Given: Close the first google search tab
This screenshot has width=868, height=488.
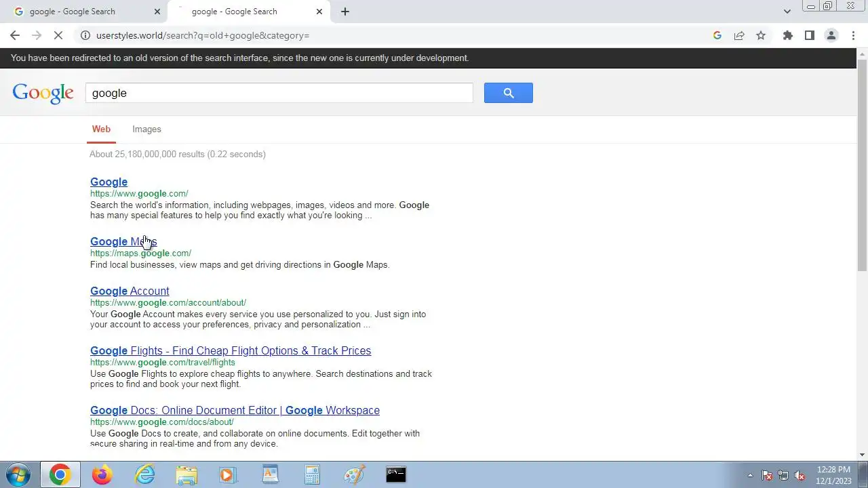Looking at the screenshot, I should [157, 12].
